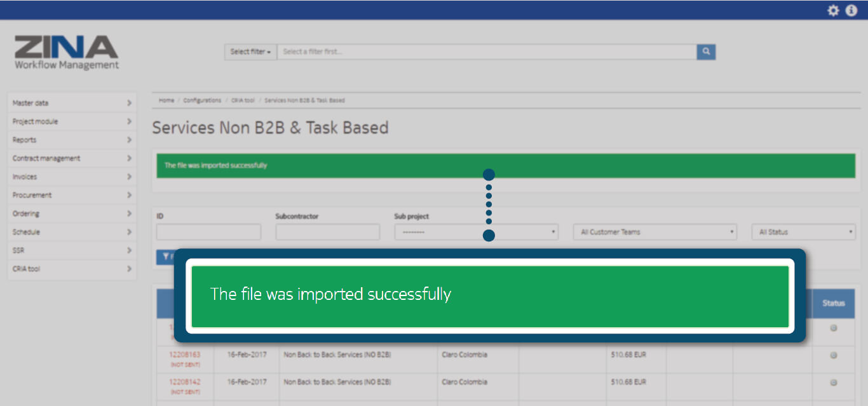Open the Select filter dropdown
868x406 pixels.
point(250,51)
